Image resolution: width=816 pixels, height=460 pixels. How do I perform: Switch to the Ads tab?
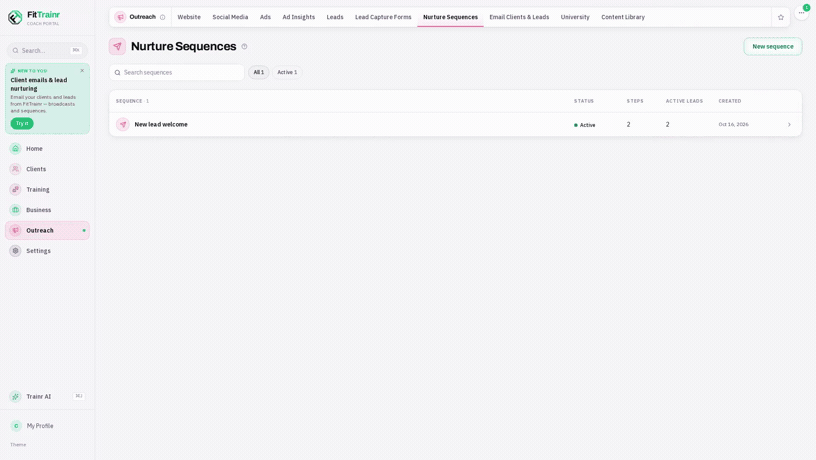coord(265,17)
